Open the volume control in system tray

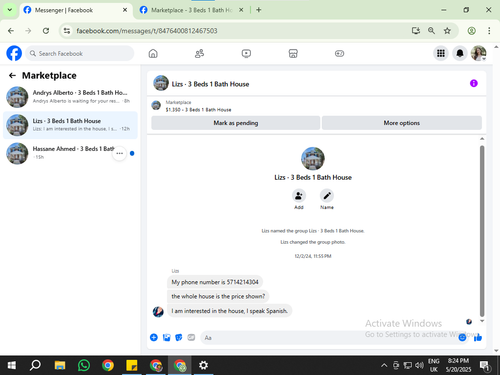[x=419, y=365]
